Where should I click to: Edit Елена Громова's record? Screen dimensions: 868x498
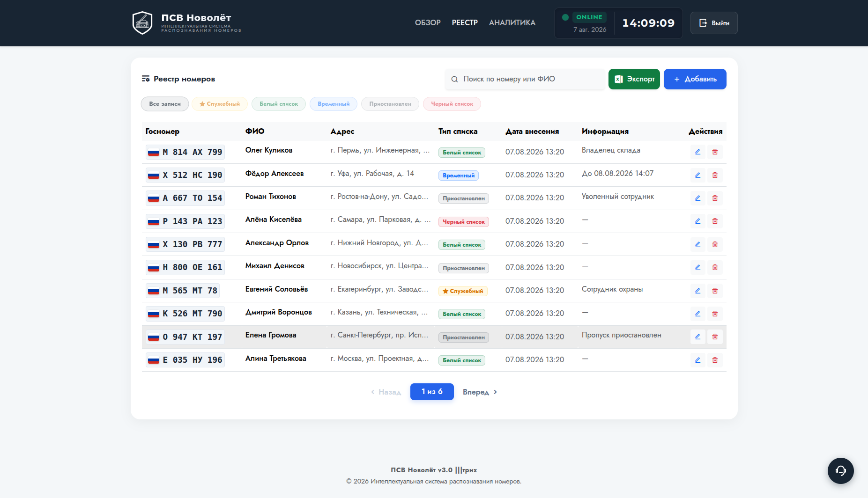[x=697, y=337]
